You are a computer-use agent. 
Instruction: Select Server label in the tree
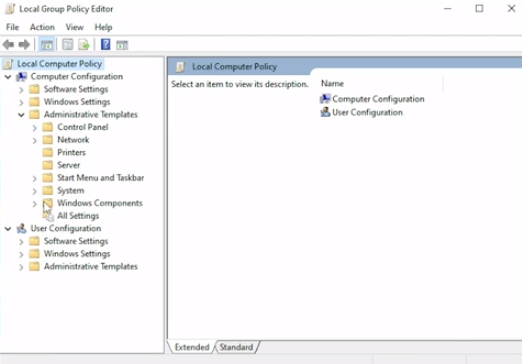[69, 165]
